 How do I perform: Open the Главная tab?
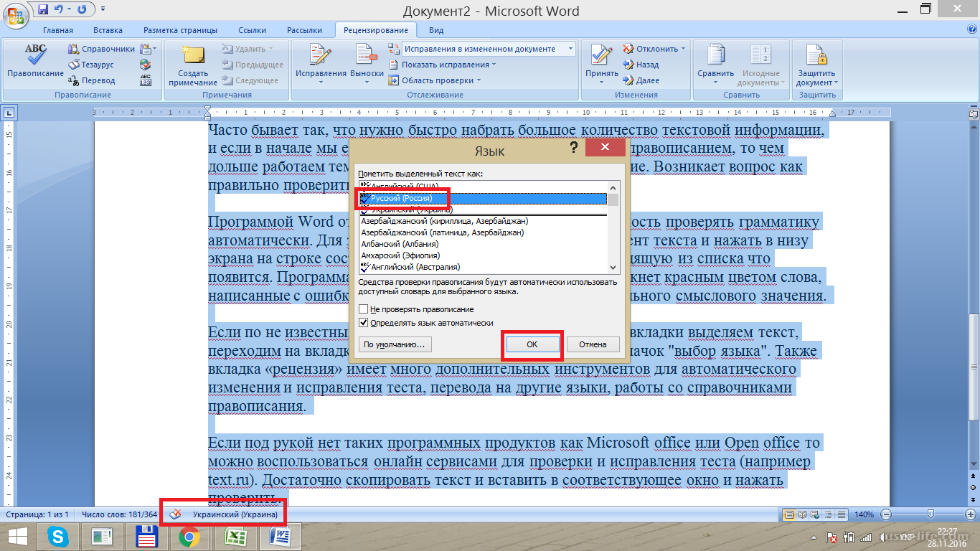[x=58, y=30]
